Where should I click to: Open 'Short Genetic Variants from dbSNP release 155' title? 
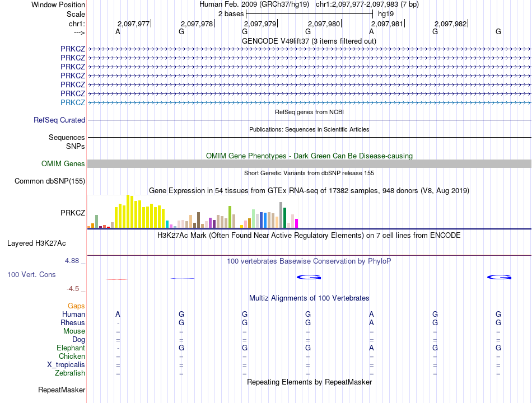[309, 173]
